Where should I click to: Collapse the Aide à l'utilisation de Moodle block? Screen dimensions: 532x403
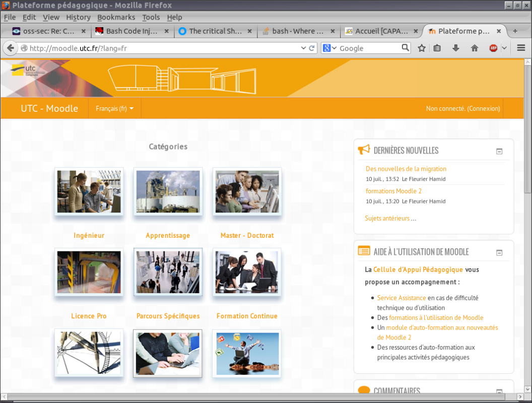(x=499, y=251)
